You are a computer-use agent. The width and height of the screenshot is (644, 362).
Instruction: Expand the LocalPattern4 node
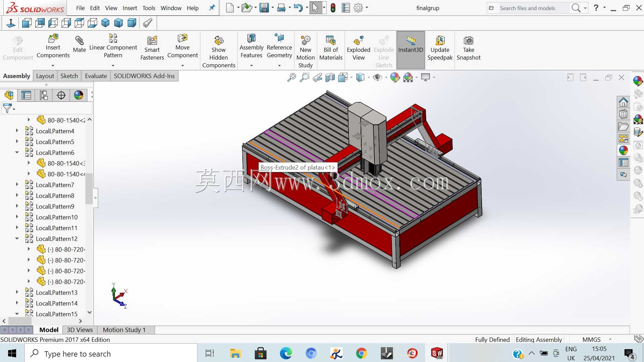[17, 131]
